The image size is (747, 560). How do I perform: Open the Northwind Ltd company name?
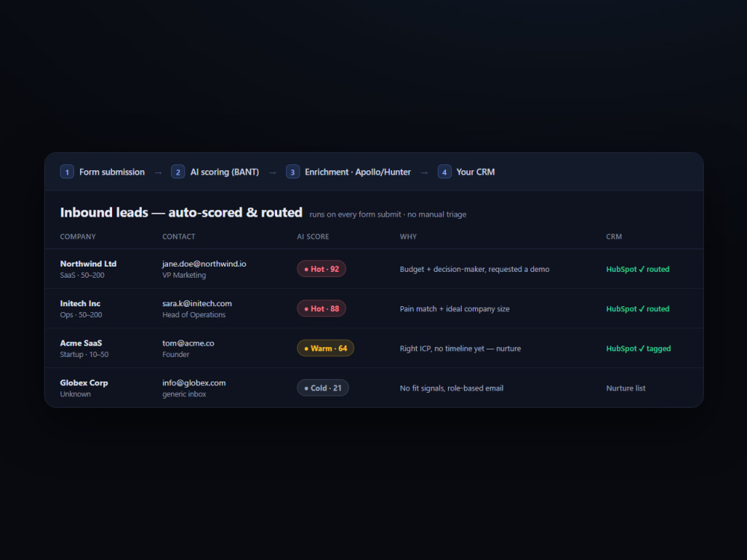(88, 264)
